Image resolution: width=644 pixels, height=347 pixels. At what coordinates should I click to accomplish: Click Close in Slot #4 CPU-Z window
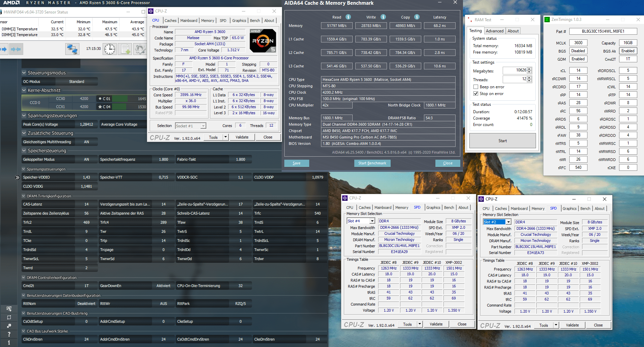[x=462, y=324]
